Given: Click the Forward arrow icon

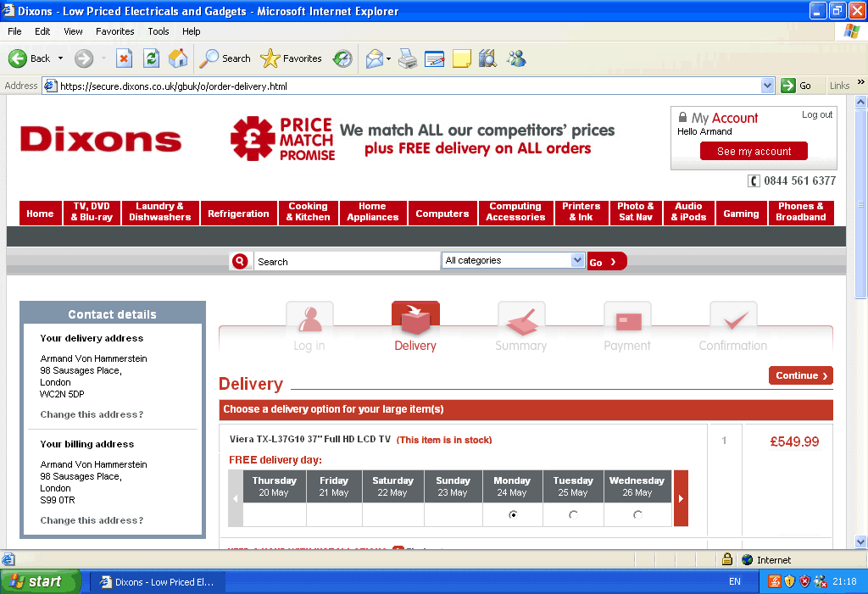Looking at the screenshot, I should click(84, 58).
